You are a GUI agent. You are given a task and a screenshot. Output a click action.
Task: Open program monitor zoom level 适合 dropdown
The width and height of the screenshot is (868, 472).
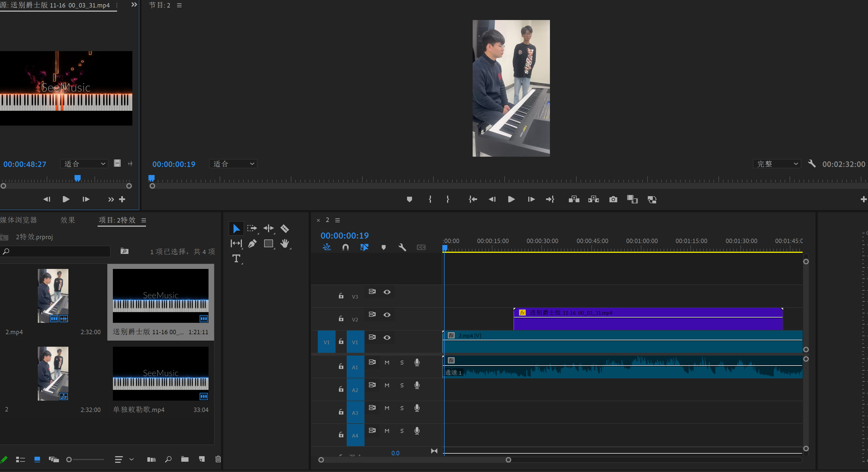[233, 164]
